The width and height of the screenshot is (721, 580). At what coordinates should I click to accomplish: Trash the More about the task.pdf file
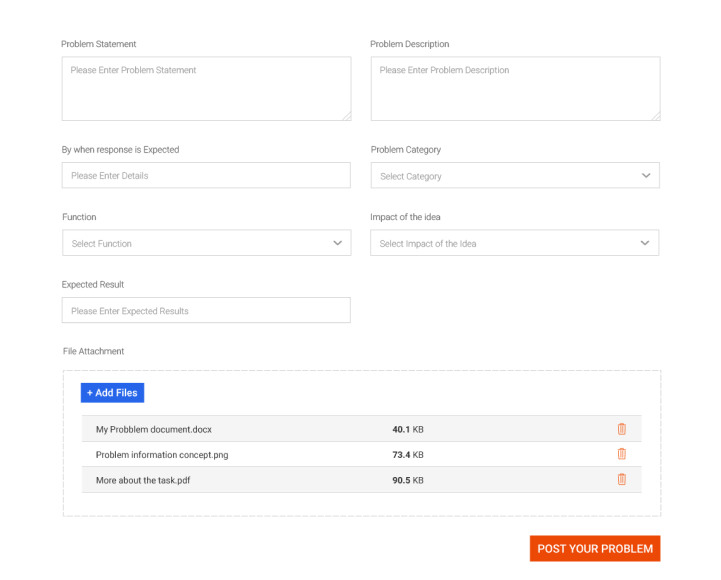click(x=621, y=479)
